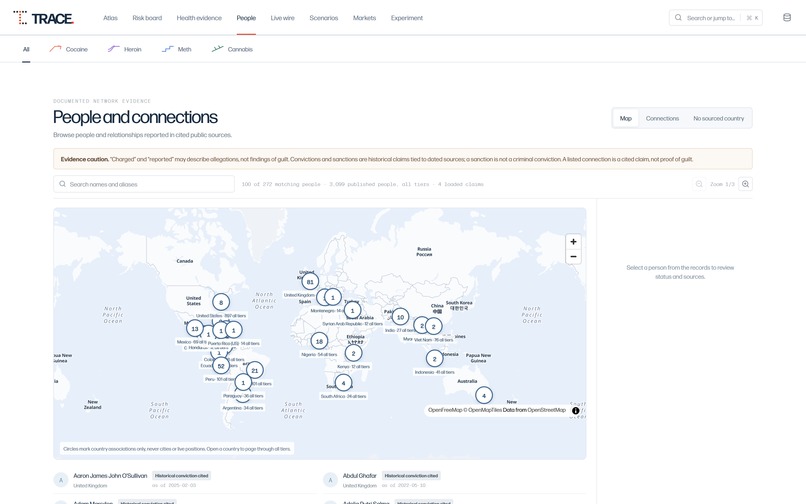Click the Nigeria · 54 all tiers label
This screenshot has height=504, width=806.
pyautogui.click(x=319, y=354)
